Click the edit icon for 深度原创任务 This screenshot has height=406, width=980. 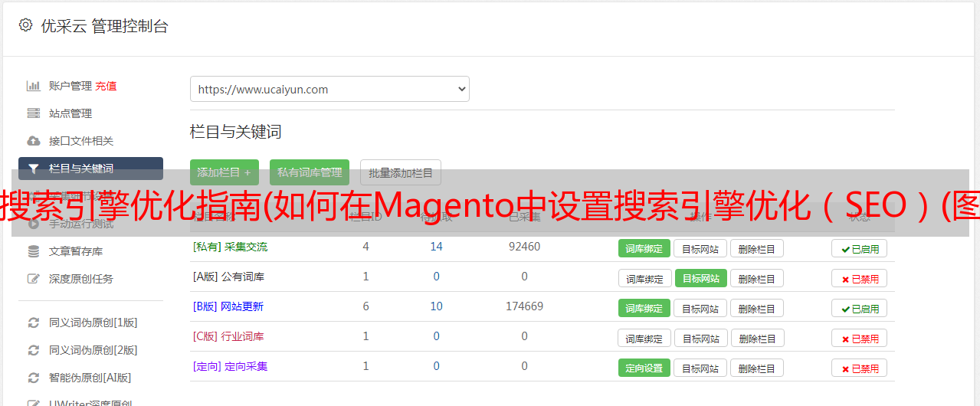click(x=34, y=279)
